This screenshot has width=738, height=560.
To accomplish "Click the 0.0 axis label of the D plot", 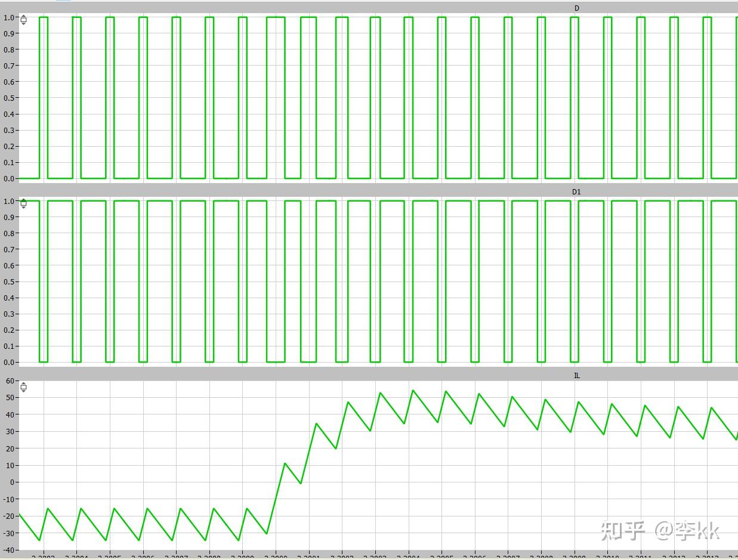I will 9,178.
